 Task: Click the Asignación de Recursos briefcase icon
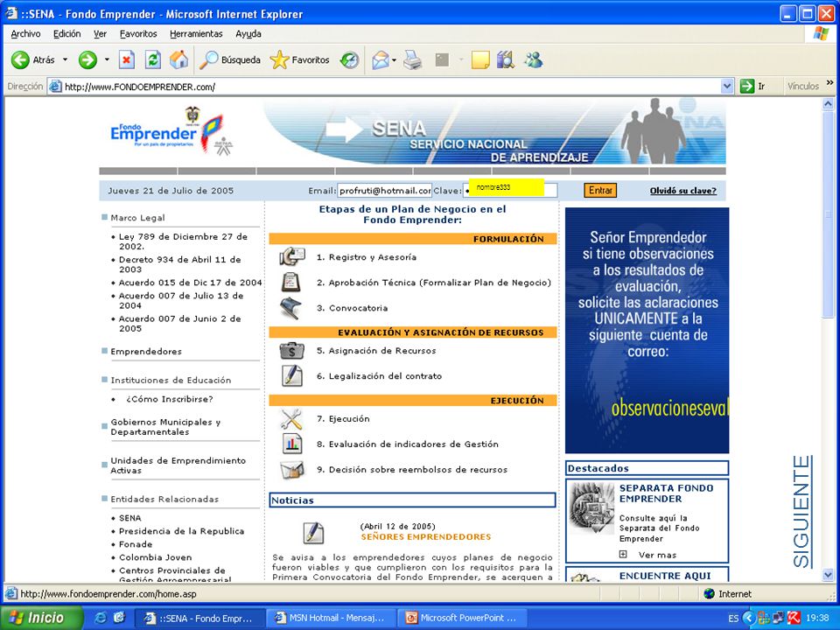(292, 351)
